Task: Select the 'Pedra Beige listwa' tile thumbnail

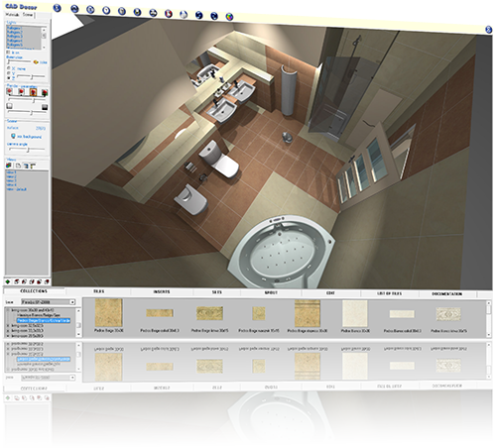Action: pos(209,313)
